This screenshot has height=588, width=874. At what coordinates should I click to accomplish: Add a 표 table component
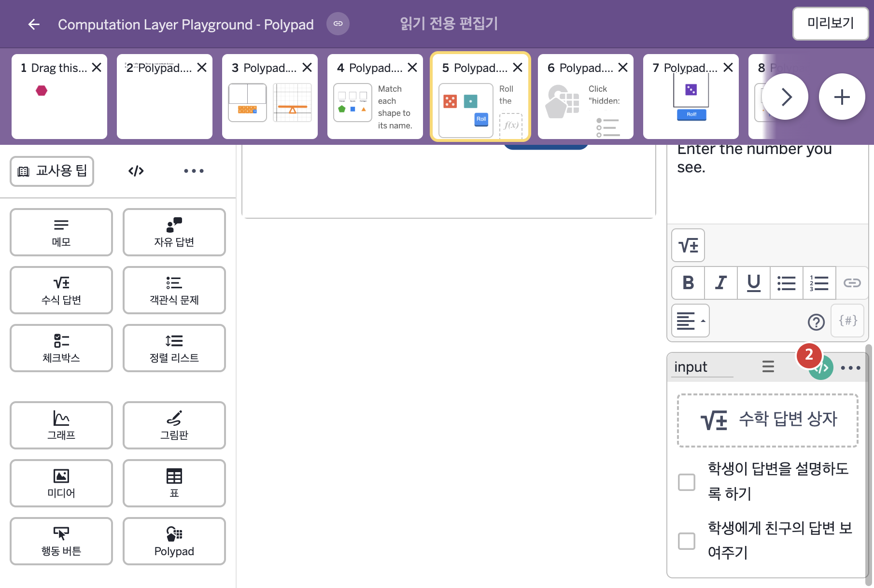(x=174, y=483)
